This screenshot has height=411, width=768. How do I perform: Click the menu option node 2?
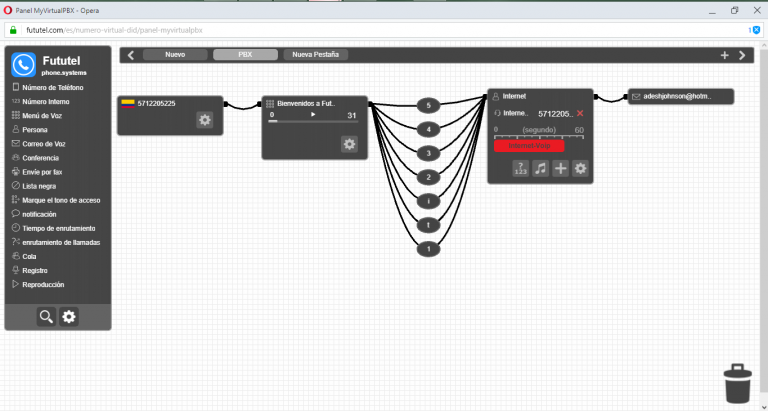pyautogui.click(x=429, y=177)
